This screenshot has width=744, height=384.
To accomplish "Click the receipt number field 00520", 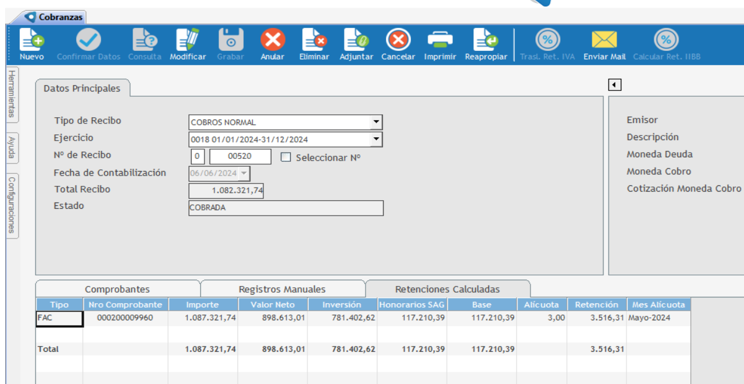I will (241, 157).
